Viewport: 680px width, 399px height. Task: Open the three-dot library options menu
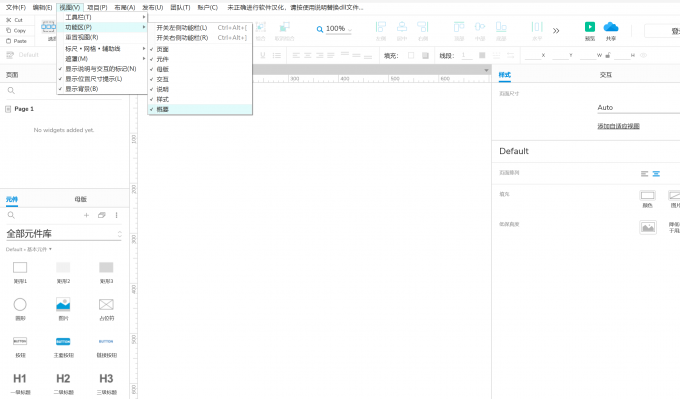coord(116,215)
